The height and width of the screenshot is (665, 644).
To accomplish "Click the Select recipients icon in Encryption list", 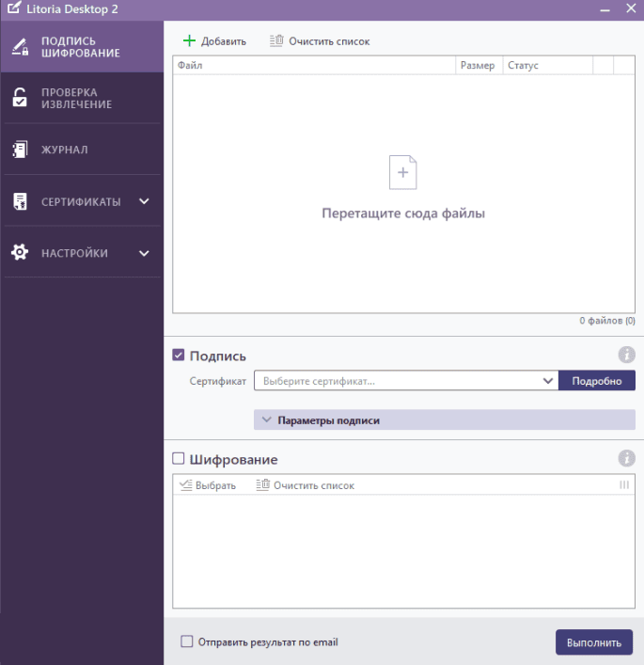I will 185,485.
